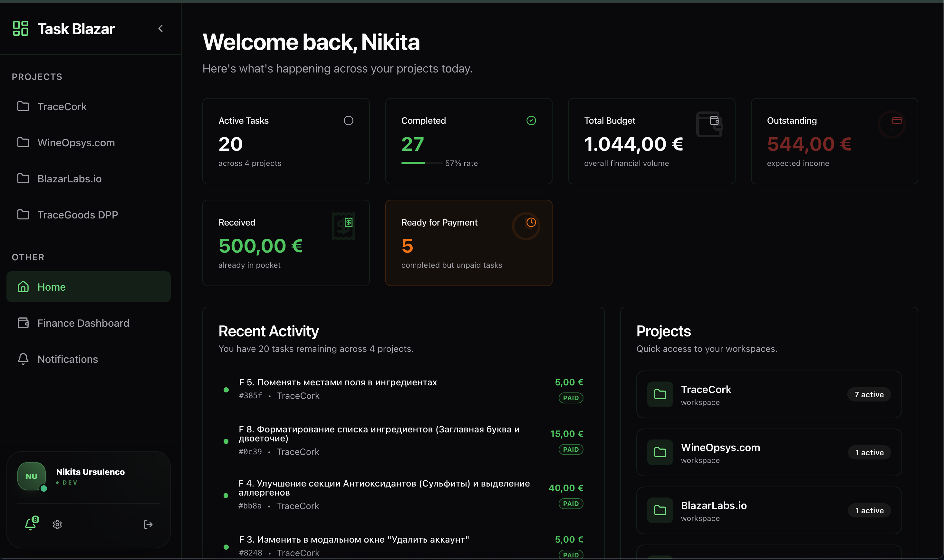Select the Home menu item

pyautogui.click(x=89, y=287)
